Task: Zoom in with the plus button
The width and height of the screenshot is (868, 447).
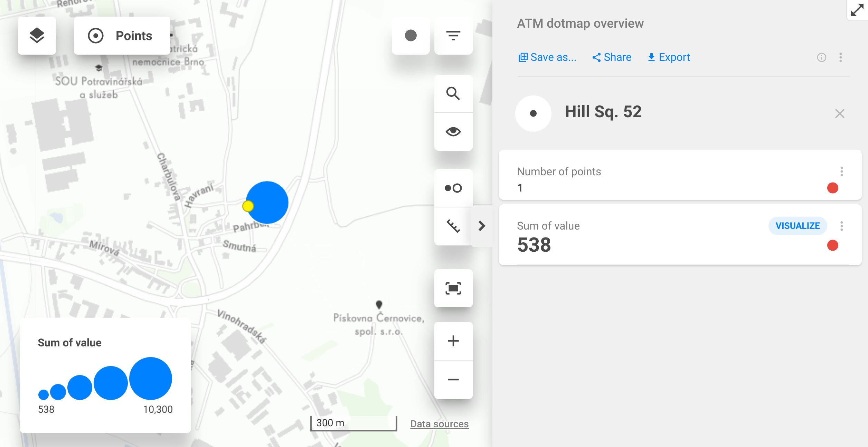Action: [453, 341]
